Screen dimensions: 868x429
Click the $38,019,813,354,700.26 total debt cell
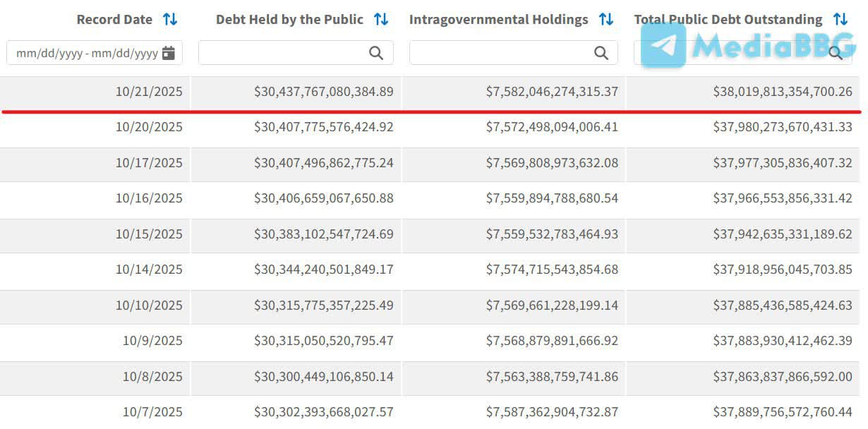782,92
